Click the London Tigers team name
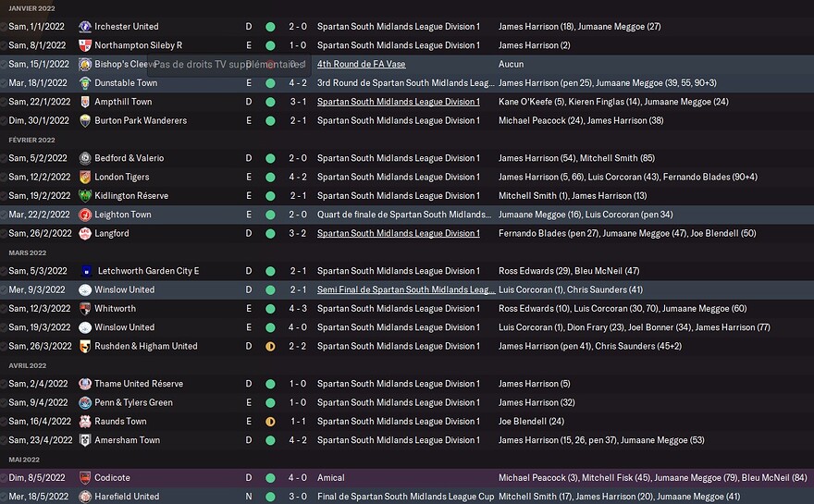Viewport: 814px width, 504px height. coord(122,177)
